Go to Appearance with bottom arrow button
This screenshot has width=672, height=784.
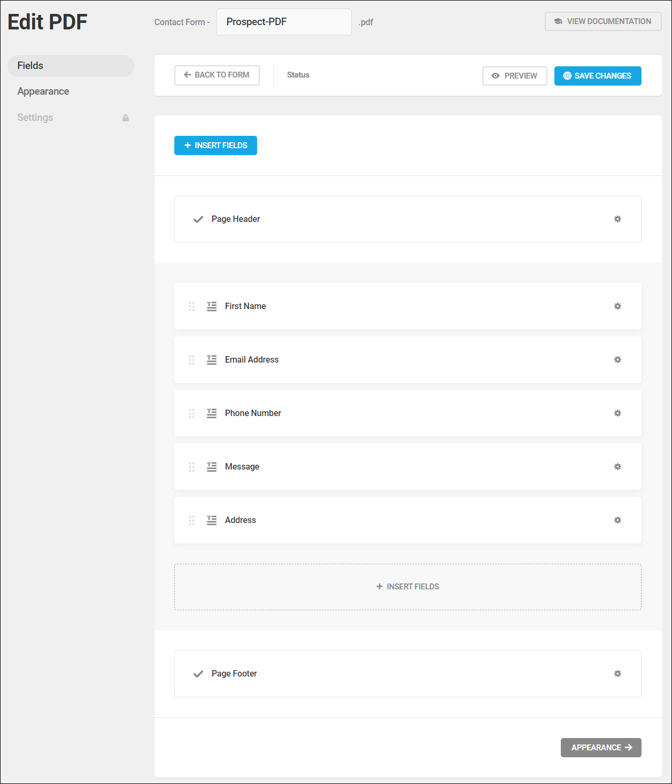601,748
